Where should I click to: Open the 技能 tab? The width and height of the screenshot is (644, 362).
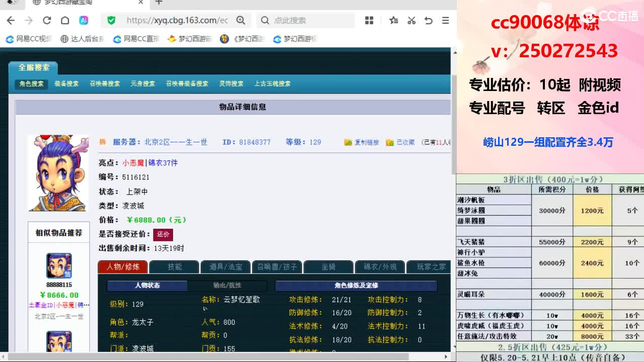click(174, 267)
